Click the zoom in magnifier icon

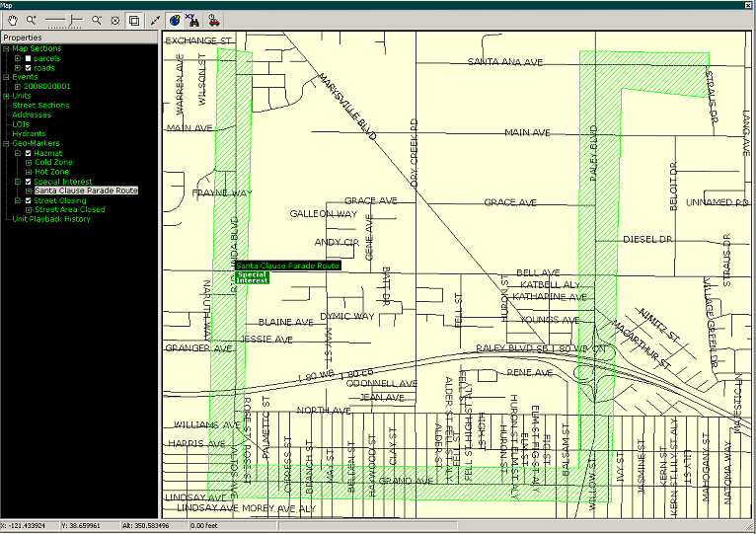pos(32,19)
